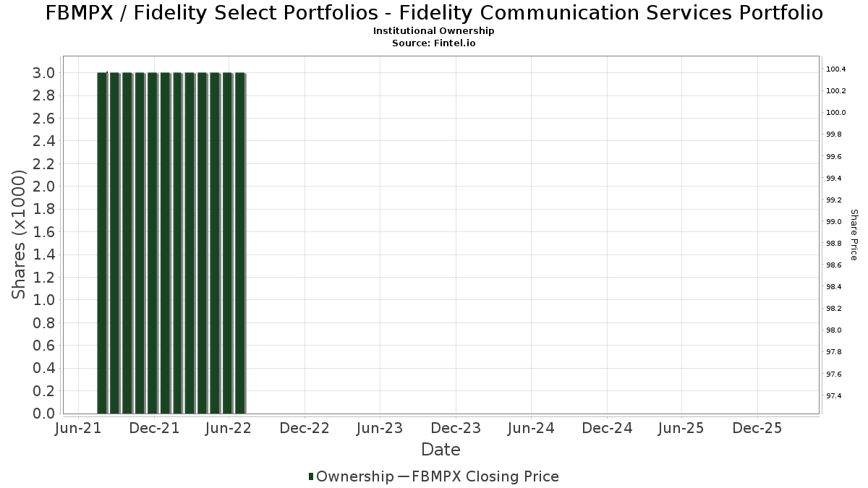The width and height of the screenshot is (868, 488).
Task: Click the Share Price right axis title
Action: click(x=854, y=234)
